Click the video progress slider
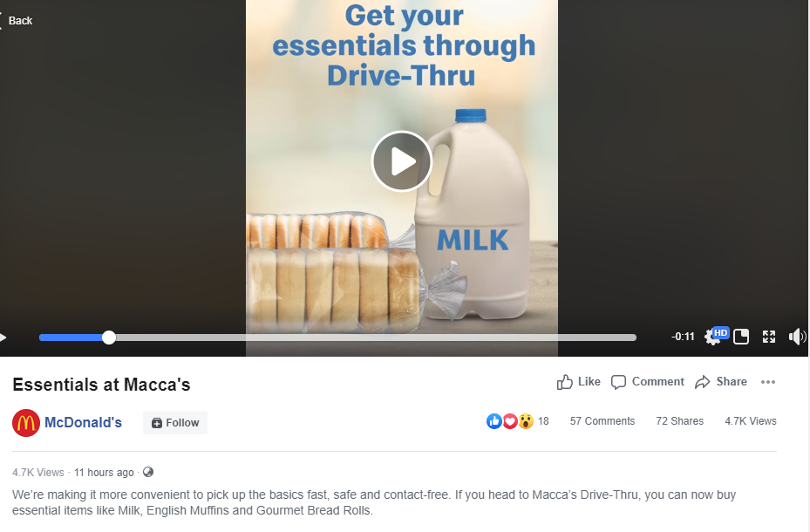 click(x=108, y=337)
